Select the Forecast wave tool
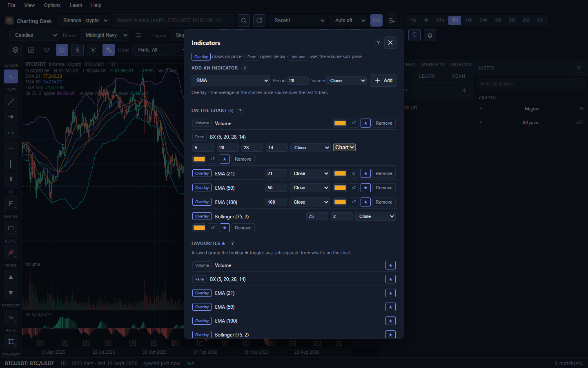Viewport: 588px width, 368px height. pos(11,317)
